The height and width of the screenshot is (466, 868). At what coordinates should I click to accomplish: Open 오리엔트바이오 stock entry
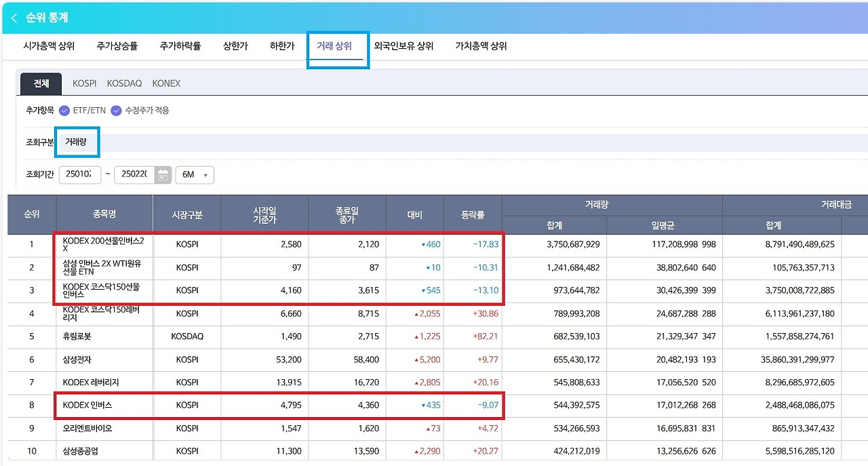click(87, 429)
